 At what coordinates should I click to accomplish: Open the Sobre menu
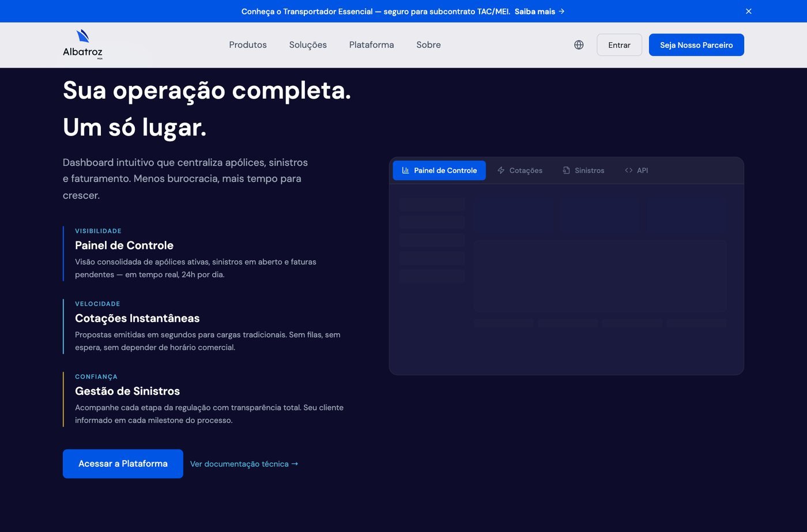(428, 45)
